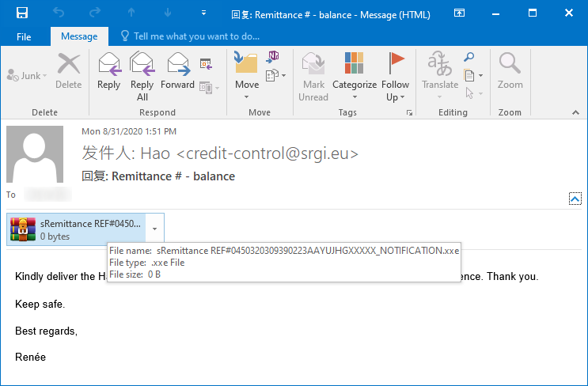Send the message to OneNote

[x=274, y=57]
